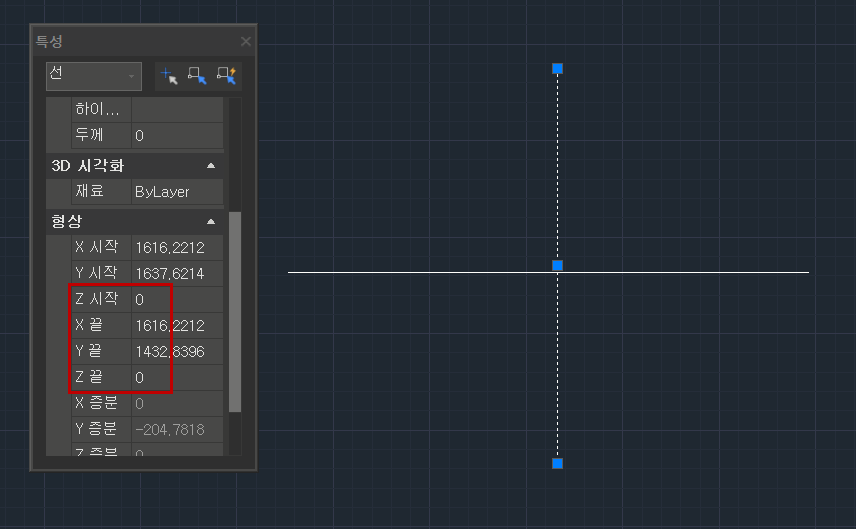The image size is (856, 529).
Task: Click the bottom endpoint grip of the line
Action: (557, 463)
